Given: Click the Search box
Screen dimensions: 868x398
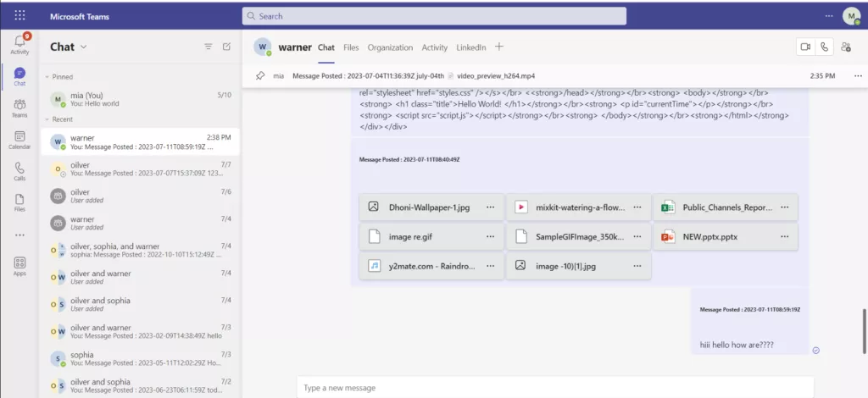Looking at the screenshot, I should pos(434,16).
